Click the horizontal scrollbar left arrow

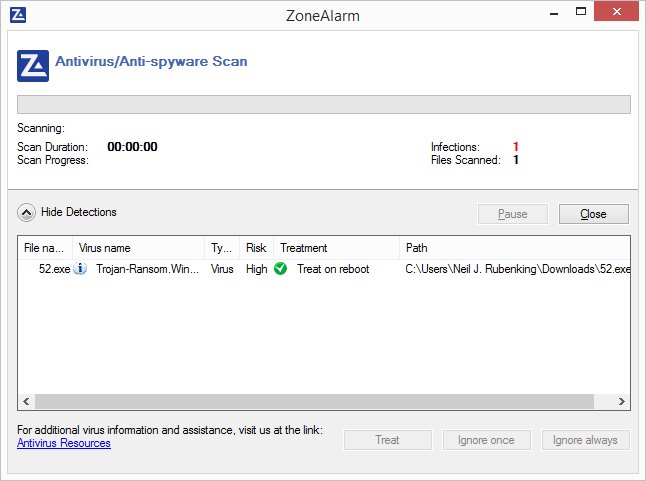[x=26, y=401]
